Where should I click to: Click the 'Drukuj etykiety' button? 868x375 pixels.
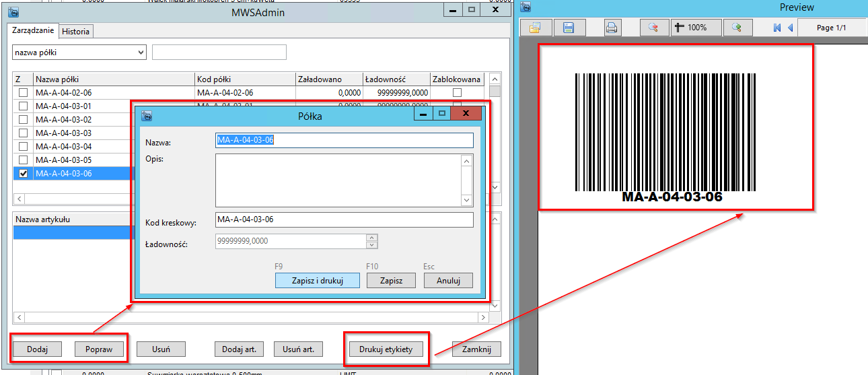386,349
